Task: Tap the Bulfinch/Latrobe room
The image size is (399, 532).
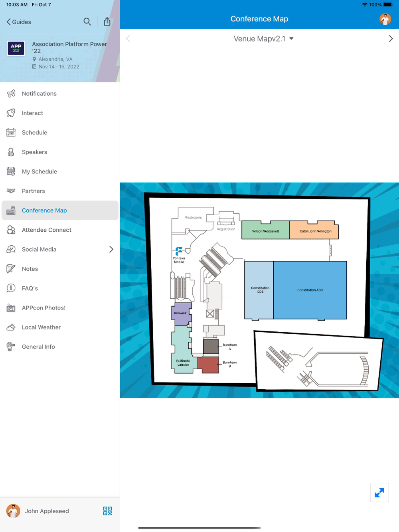Action: pyautogui.click(x=183, y=350)
